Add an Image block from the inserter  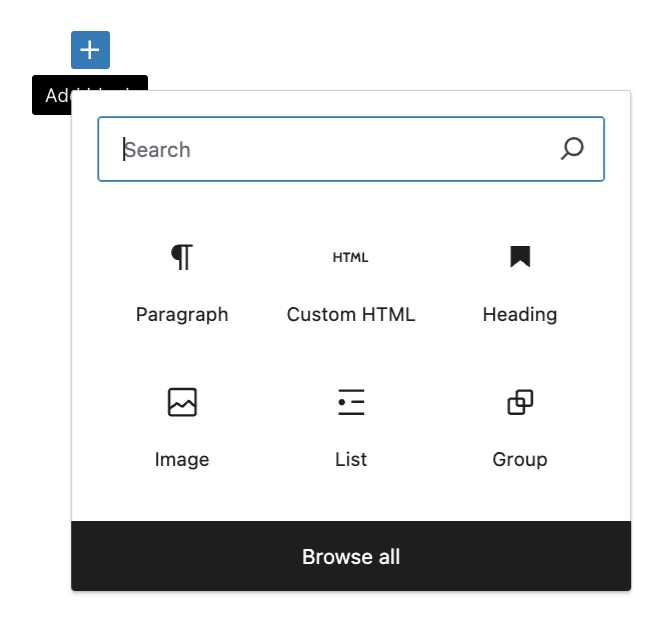click(x=182, y=428)
